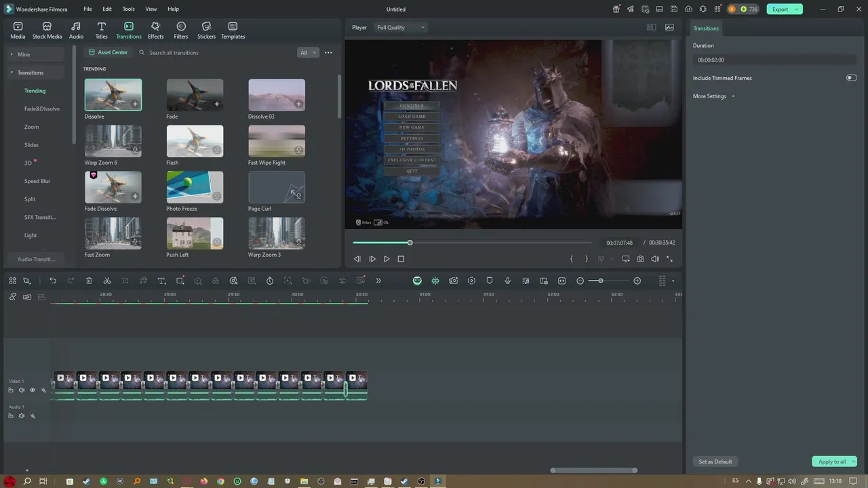This screenshot has height=488, width=868.
Task: Open the Filters tab
Action: (x=180, y=30)
